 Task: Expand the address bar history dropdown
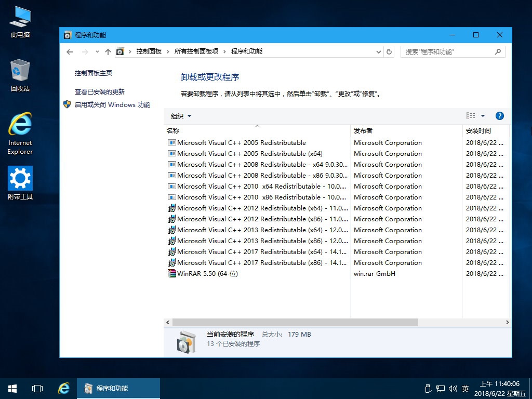[379, 52]
